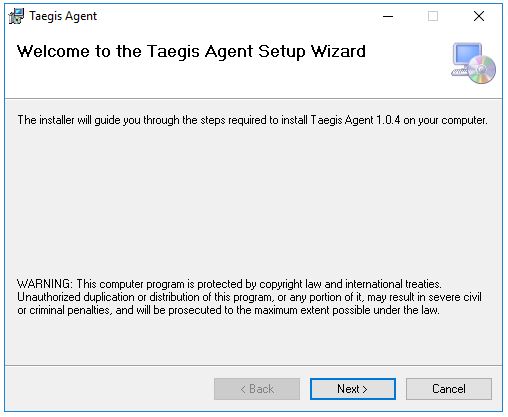The width and height of the screenshot is (508, 417).
Task: Click the Taegis Agent title bar text
Action: [63, 16]
